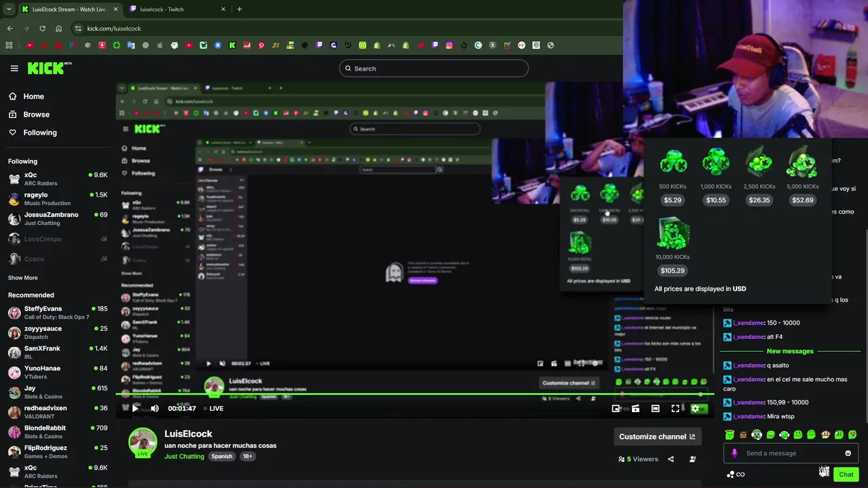Select the first green emote in quick emote row
868x488 pixels.
(x=730, y=435)
